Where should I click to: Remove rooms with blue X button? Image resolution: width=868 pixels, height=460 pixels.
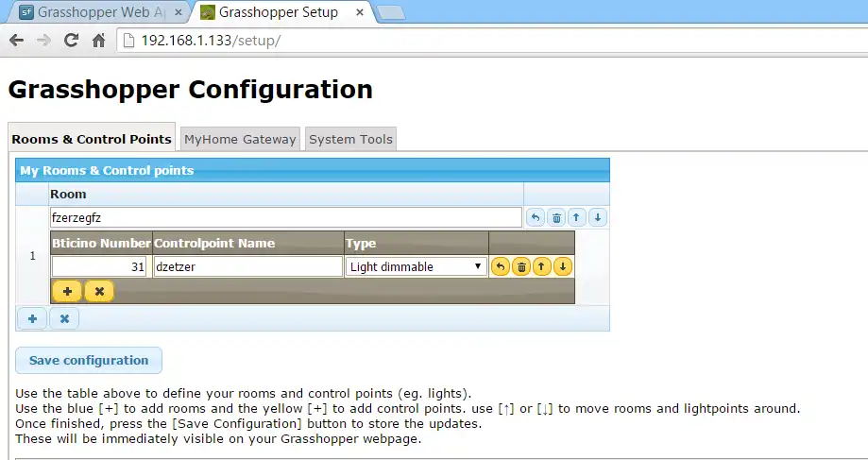(x=64, y=319)
